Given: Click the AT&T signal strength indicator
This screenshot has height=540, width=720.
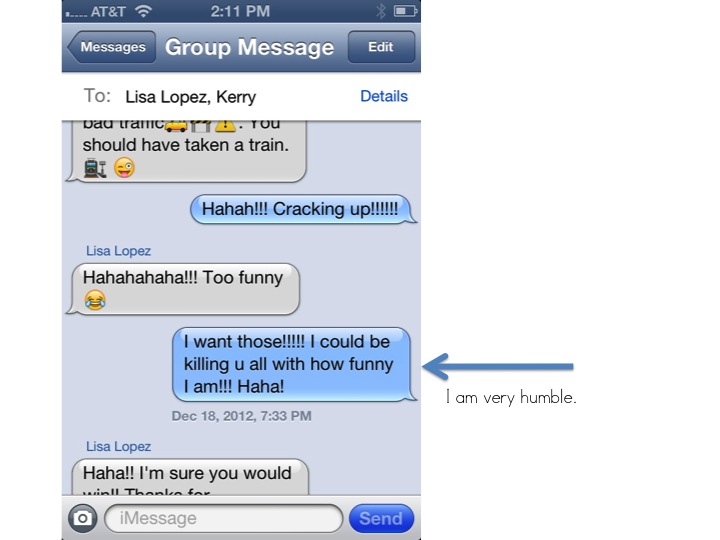Looking at the screenshot, I should [x=76, y=13].
